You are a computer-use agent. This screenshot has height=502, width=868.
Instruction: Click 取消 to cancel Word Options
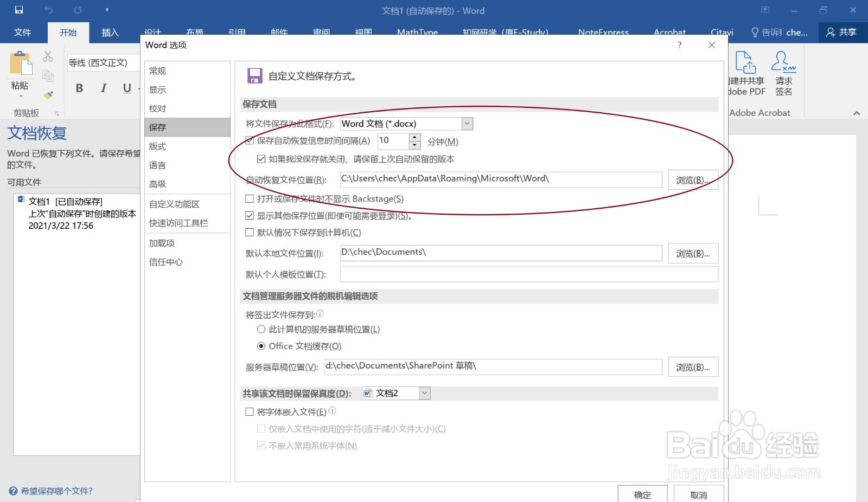(x=698, y=494)
